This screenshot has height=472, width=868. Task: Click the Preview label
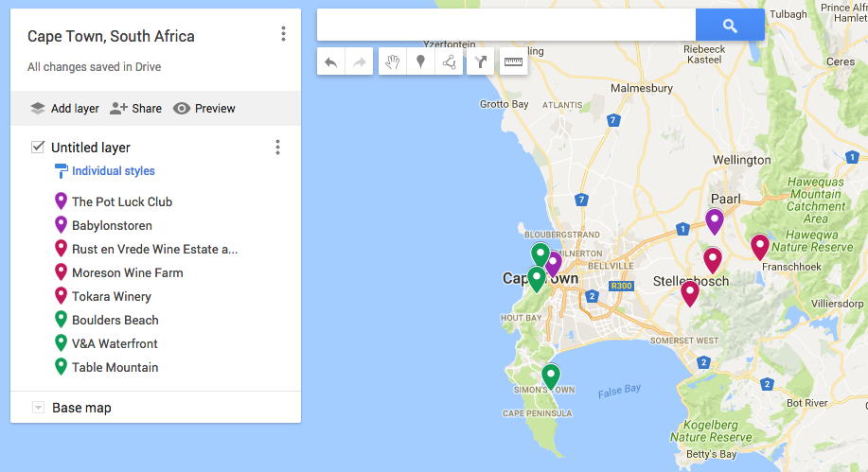tap(215, 109)
